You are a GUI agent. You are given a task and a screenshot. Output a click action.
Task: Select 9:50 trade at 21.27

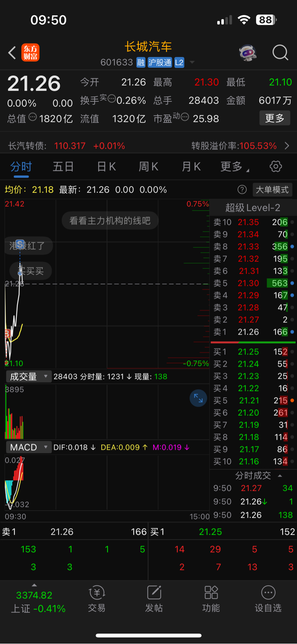point(253,488)
